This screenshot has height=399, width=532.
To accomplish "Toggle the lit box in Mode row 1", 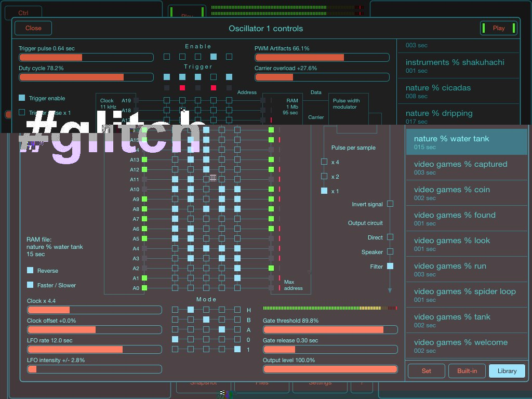I will (237, 349).
